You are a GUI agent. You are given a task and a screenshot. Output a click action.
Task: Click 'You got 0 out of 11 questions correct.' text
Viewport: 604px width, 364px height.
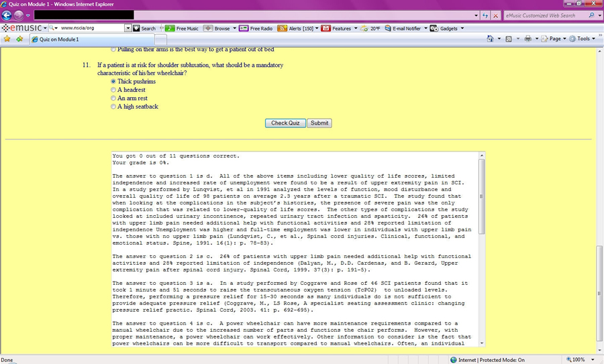point(176,156)
